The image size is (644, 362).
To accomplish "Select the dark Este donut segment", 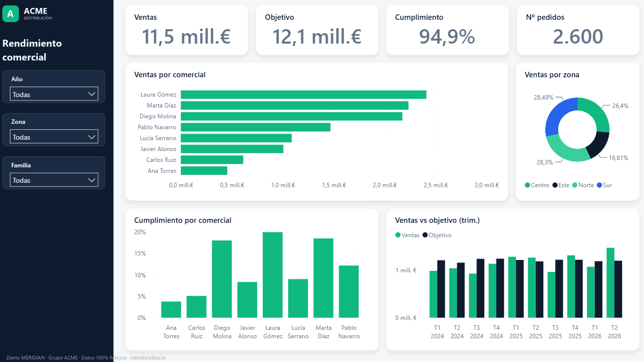I will [598, 144].
